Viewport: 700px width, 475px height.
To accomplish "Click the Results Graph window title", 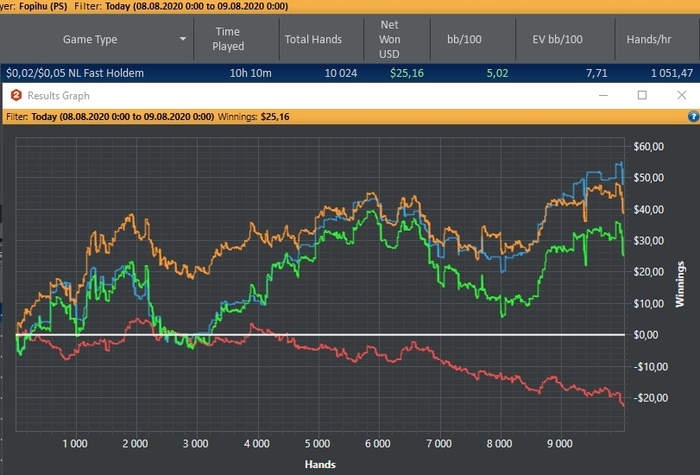I will coord(58,96).
